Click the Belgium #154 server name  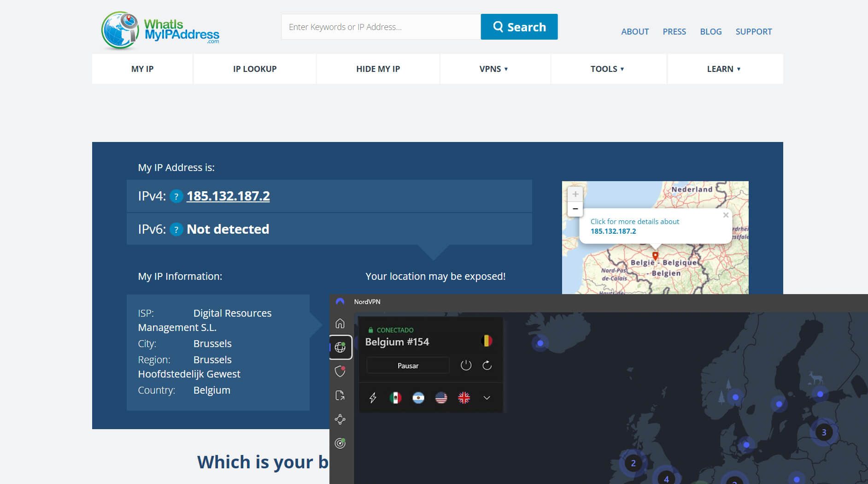click(x=397, y=342)
